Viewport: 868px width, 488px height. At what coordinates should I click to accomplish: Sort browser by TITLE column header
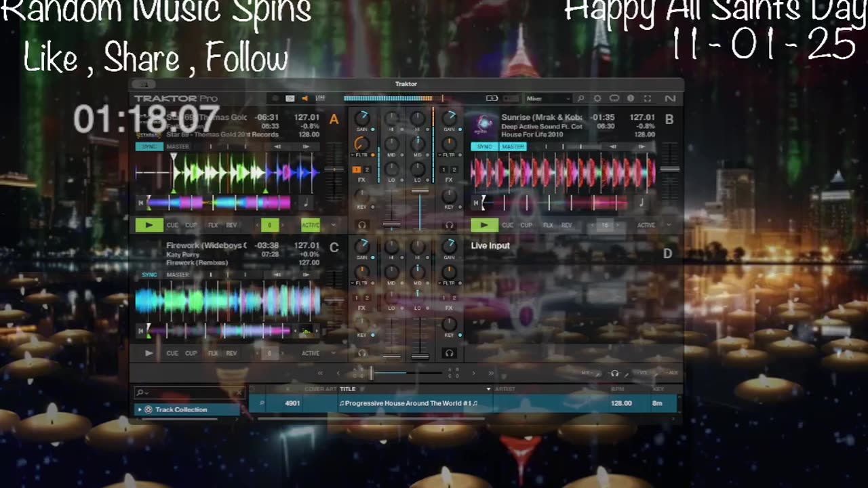pos(348,389)
